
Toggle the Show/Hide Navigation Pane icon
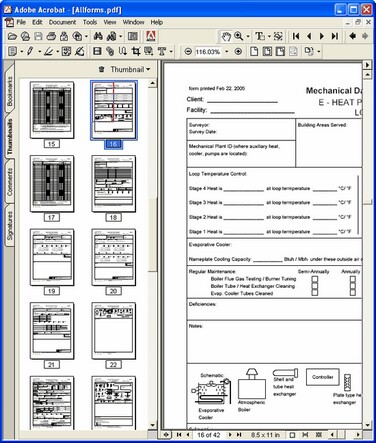(133, 36)
